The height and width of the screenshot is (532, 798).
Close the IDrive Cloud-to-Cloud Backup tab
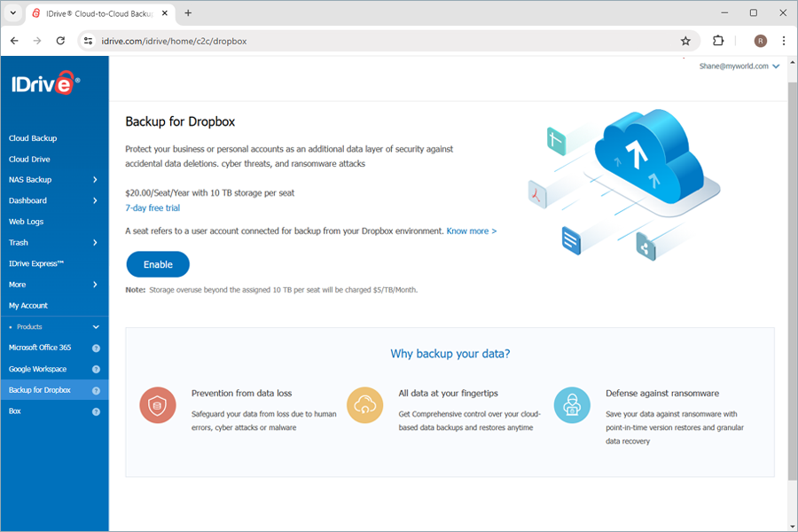pyautogui.click(x=165, y=13)
